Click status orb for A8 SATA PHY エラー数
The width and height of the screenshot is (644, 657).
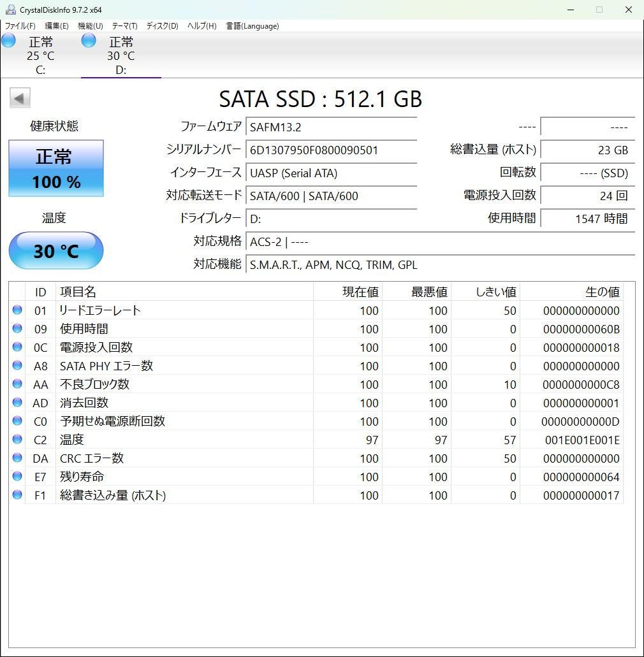click(x=17, y=365)
